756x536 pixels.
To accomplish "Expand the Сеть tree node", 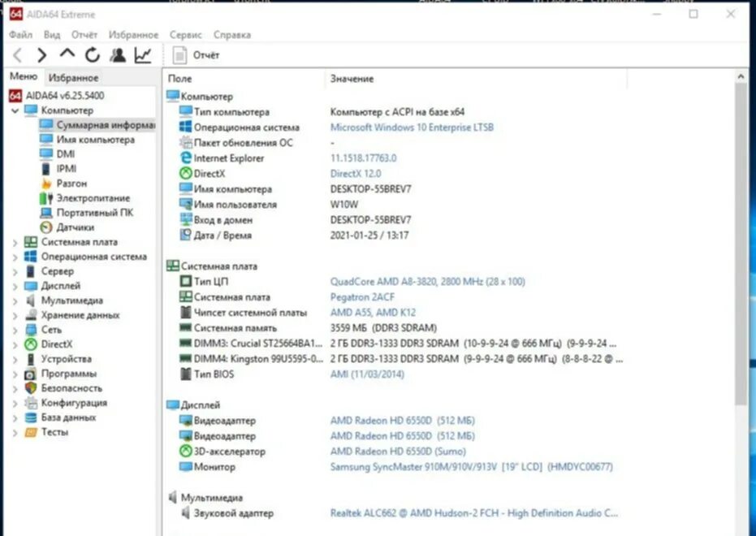I will [x=15, y=331].
